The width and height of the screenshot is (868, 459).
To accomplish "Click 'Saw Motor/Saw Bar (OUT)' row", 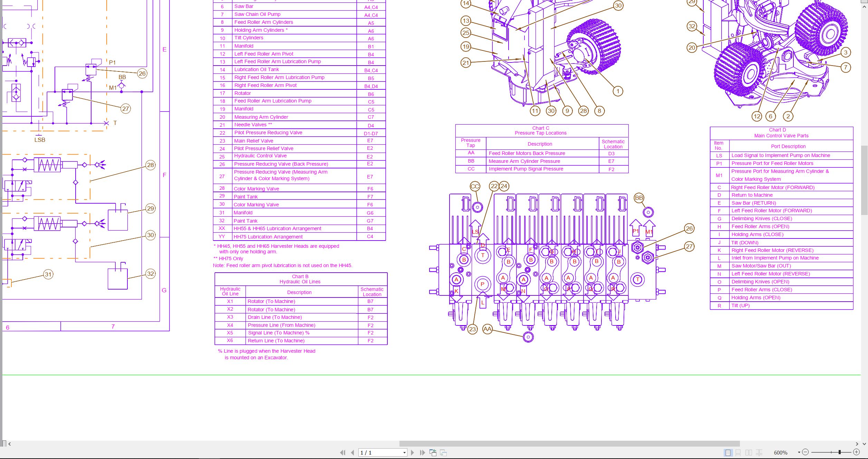I will pos(781,266).
